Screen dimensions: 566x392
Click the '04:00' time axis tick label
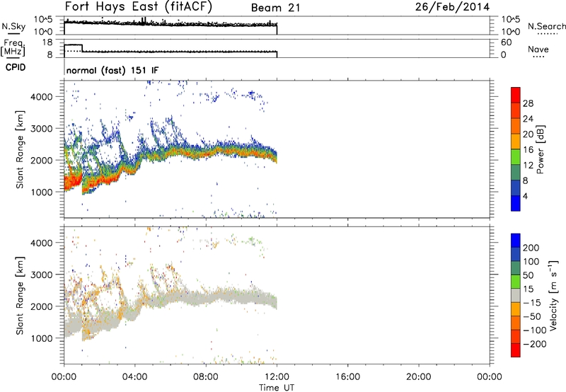tap(134, 377)
